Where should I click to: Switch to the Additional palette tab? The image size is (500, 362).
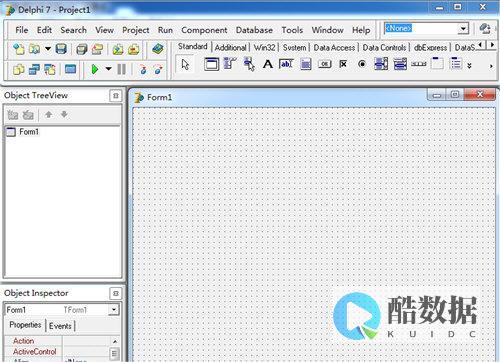click(x=230, y=48)
